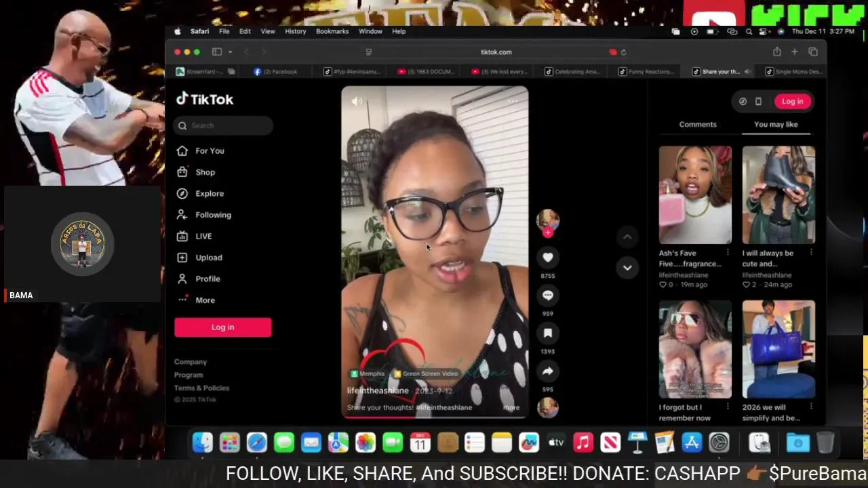Open the sound disc icon below share
Screen dimensions: 868x488
(x=548, y=407)
